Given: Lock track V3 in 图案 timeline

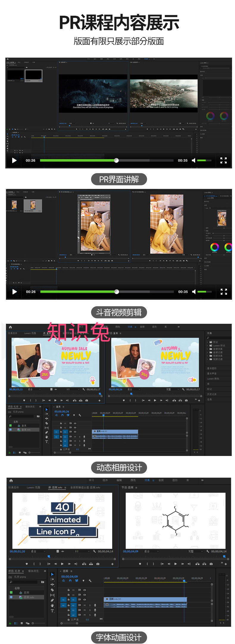Looking at the screenshot, I should tap(69, 590).
